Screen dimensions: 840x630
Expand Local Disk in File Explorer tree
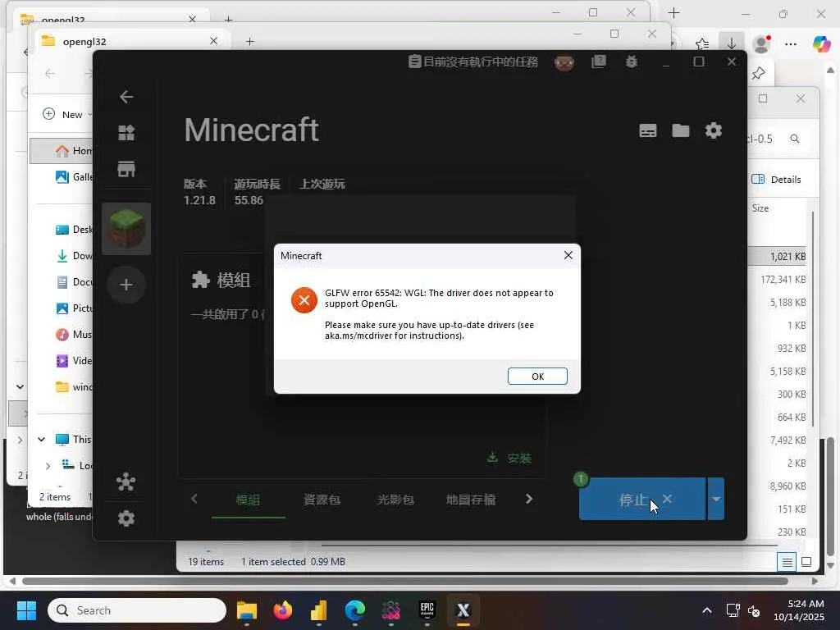pyautogui.click(x=48, y=466)
